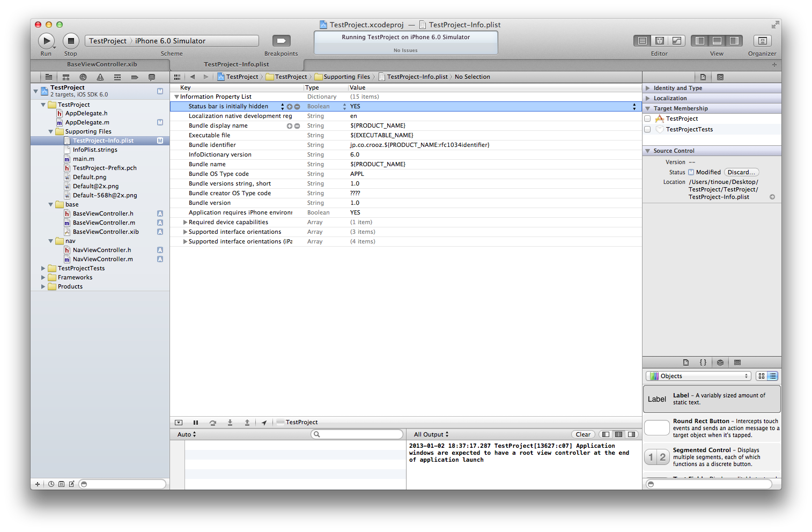Show the File Template library

tap(686, 363)
